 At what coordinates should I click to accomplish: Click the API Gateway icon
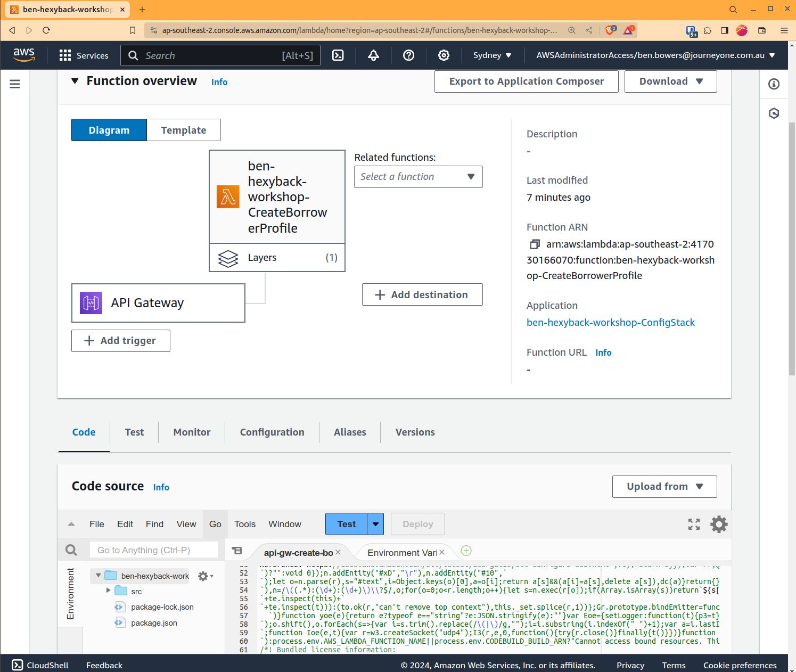coord(91,303)
